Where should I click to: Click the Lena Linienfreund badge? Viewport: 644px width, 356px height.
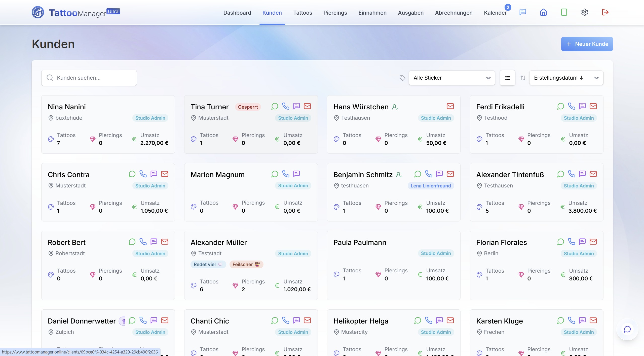coord(431,186)
